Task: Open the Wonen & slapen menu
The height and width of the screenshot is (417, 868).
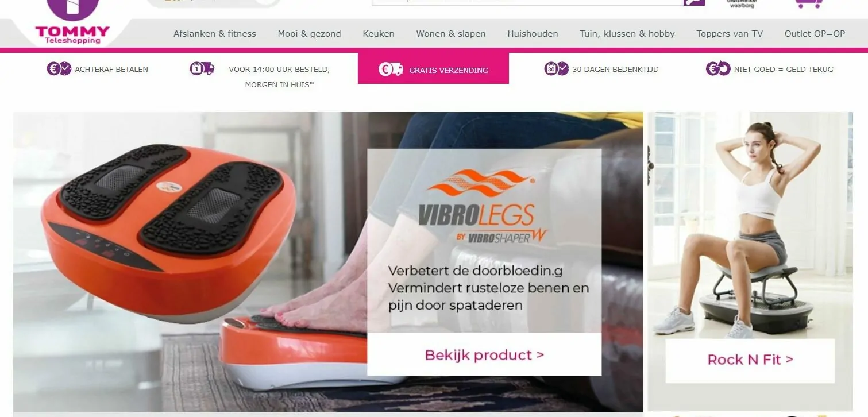Action: click(x=451, y=34)
